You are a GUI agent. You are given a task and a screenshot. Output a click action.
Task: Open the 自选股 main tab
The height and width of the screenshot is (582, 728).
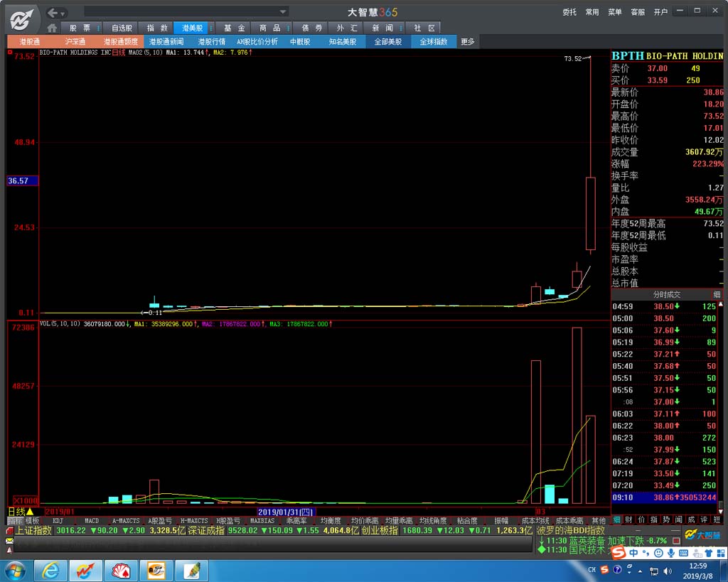coord(122,28)
